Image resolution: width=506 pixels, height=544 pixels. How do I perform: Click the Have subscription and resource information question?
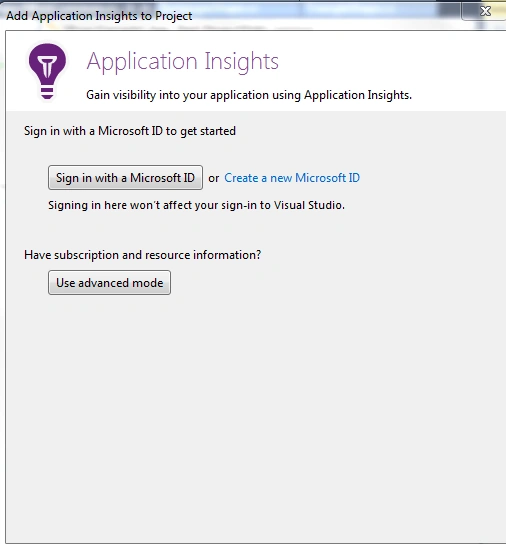[142, 255]
